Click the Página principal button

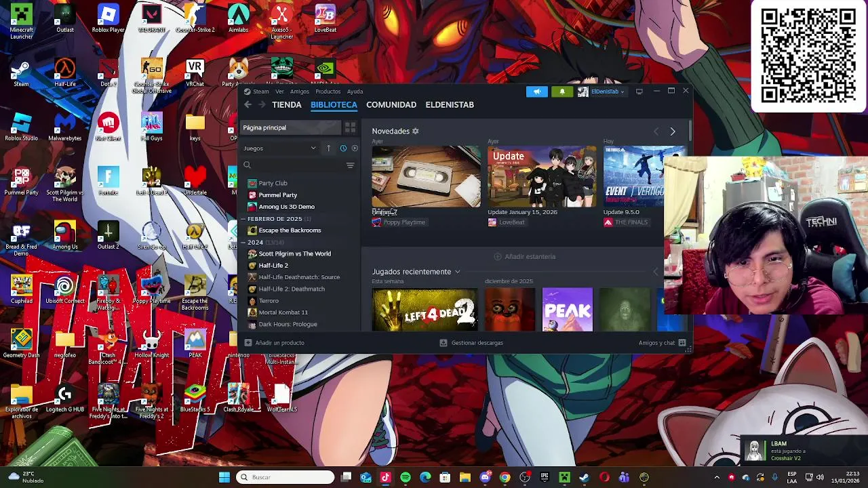pyautogui.click(x=290, y=127)
